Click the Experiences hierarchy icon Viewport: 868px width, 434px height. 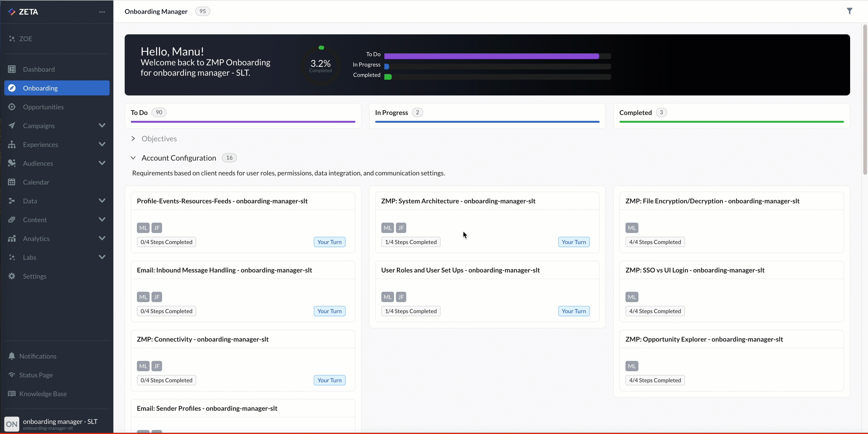point(12,144)
